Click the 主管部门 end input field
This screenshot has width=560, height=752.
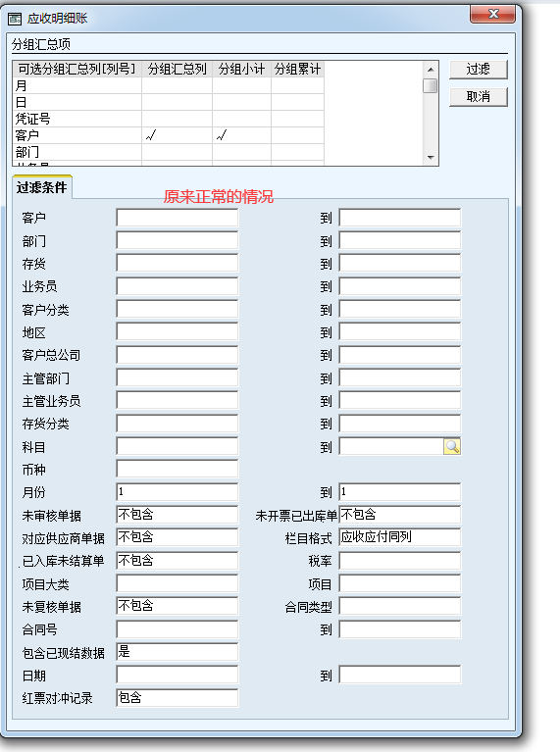click(400, 377)
